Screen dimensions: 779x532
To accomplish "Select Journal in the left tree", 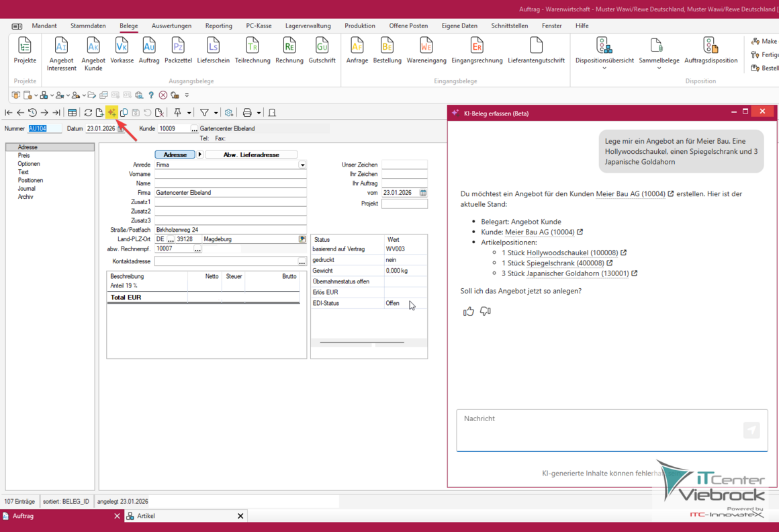I will (x=26, y=189).
